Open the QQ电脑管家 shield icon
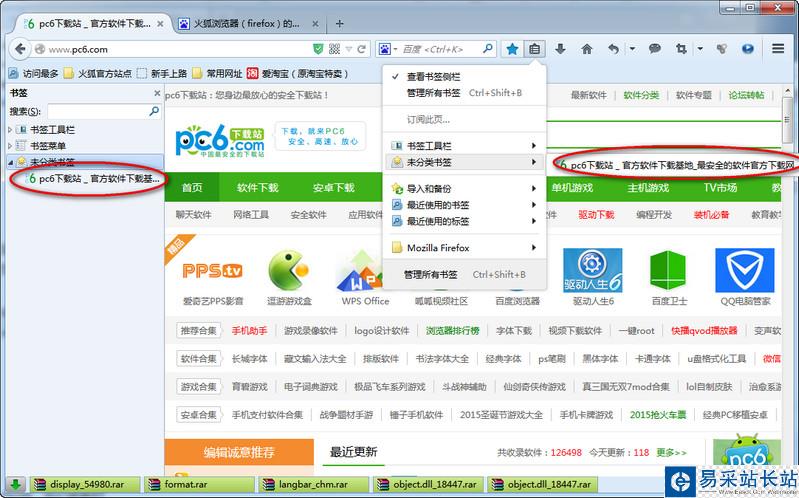This screenshot has height=498, width=799. coord(744,270)
